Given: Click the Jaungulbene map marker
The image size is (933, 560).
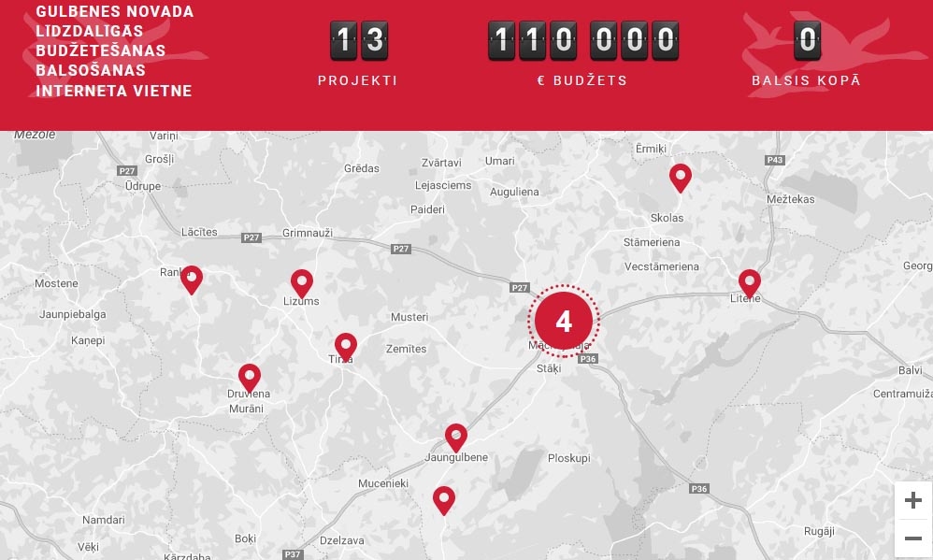Looking at the screenshot, I should (455, 437).
